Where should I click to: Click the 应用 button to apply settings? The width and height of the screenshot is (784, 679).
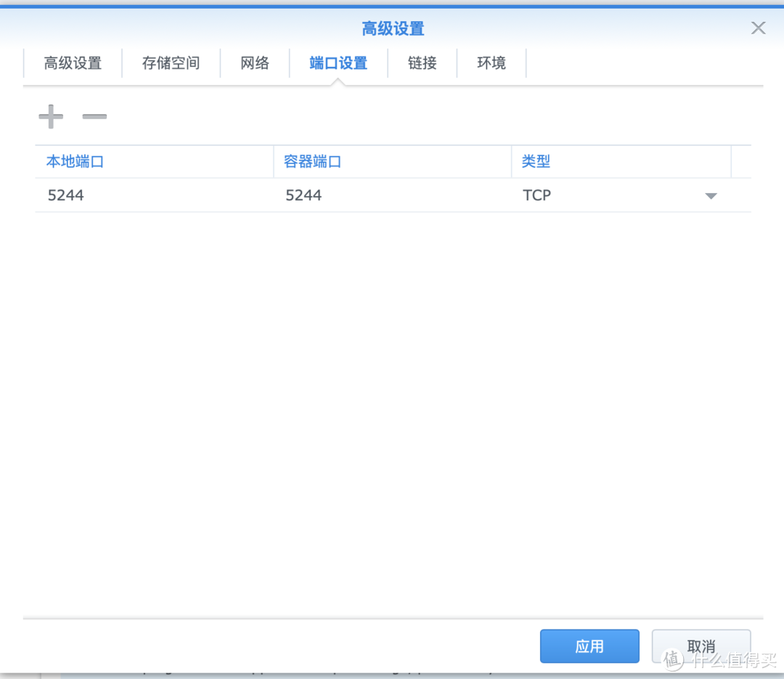tap(589, 646)
